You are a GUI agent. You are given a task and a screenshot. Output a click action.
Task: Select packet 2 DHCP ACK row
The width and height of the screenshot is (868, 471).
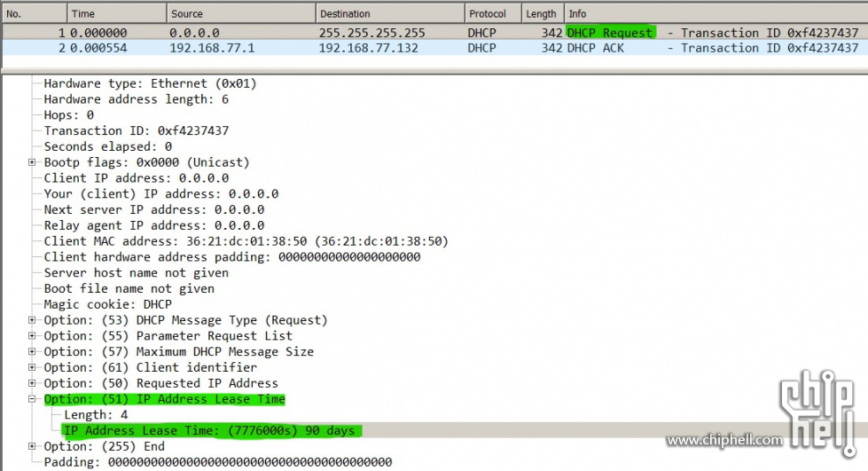coord(434,48)
